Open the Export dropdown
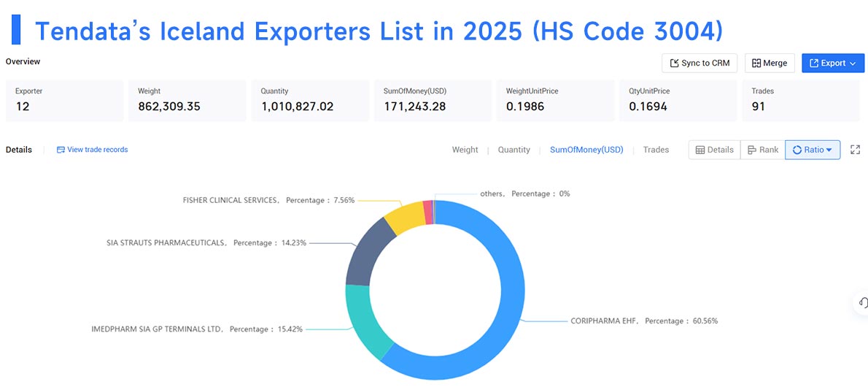The image size is (868, 387). (832, 64)
